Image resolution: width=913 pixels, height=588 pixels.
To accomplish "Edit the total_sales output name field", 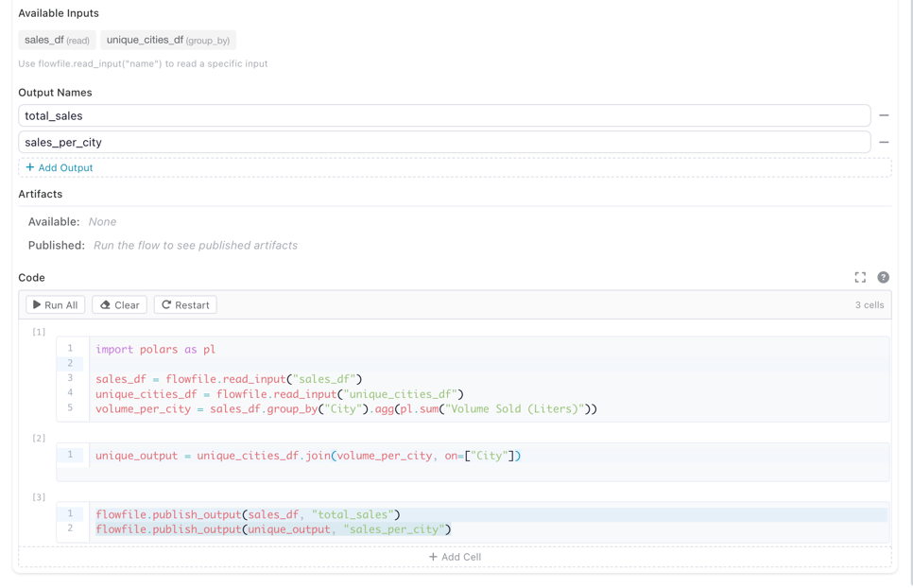I will [x=444, y=115].
